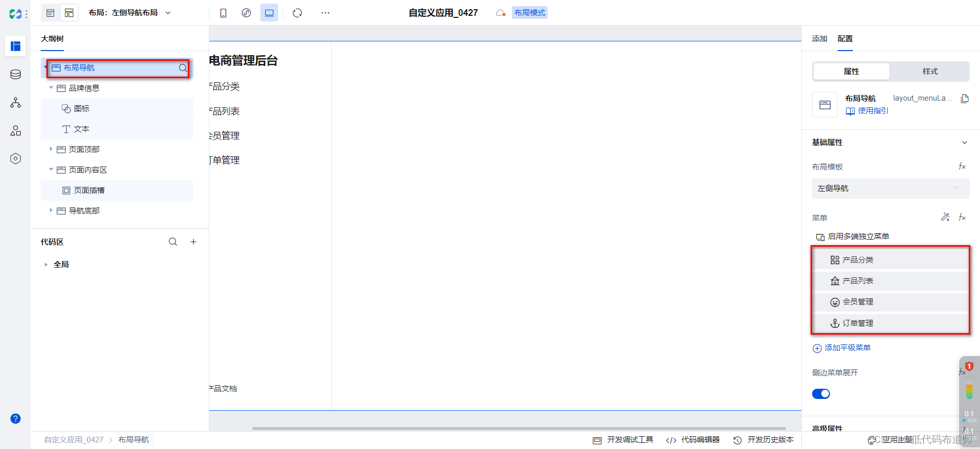Viewport: 980px width, 449px height.
Task: Select 产品分类 menu item in config
Action: click(891, 260)
